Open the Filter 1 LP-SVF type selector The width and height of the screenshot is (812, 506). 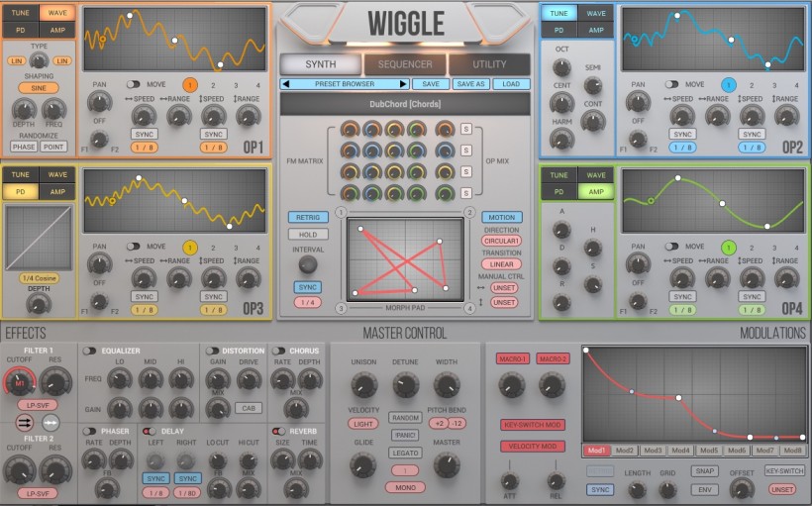point(36,404)
